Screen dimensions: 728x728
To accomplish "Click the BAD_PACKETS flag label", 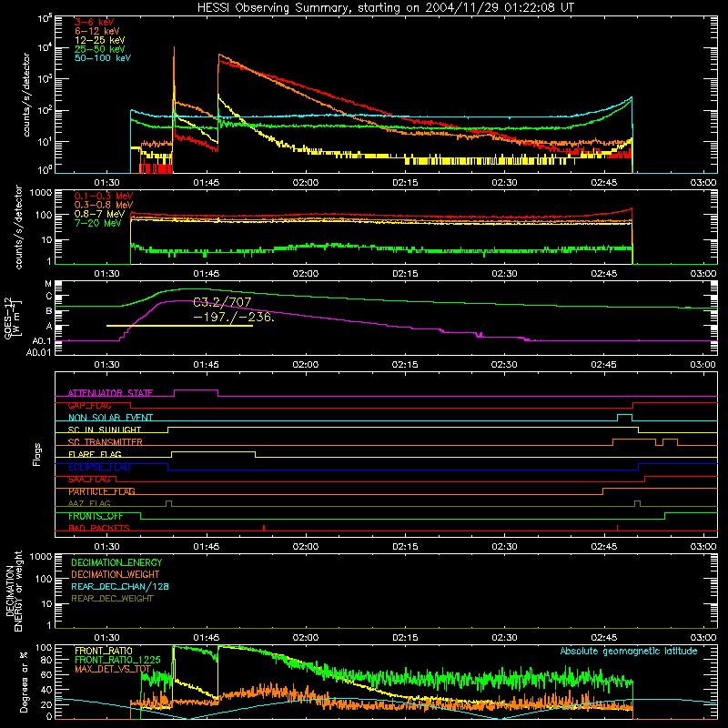I will coord(99,528).
